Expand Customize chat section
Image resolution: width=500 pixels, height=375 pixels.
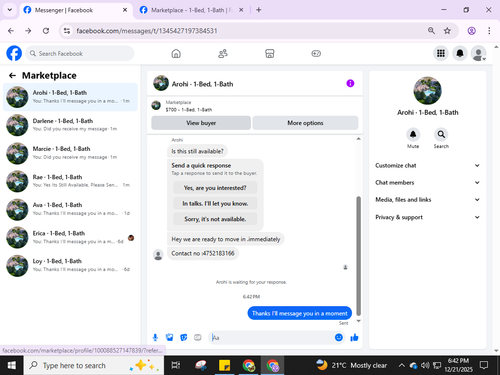coord(428,165)
